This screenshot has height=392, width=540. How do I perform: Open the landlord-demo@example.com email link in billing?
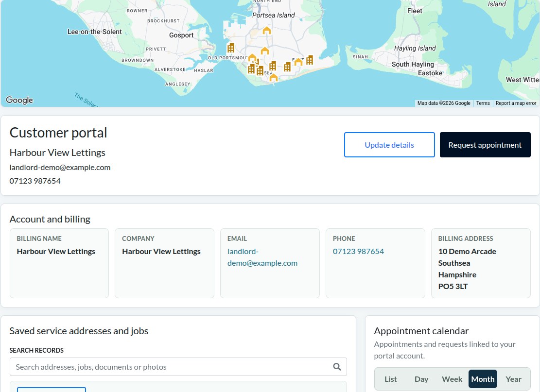[x=262, y=257]
